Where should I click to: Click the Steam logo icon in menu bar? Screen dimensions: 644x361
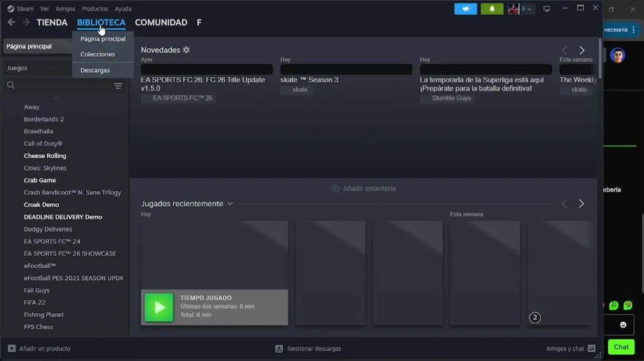[11, 9]
